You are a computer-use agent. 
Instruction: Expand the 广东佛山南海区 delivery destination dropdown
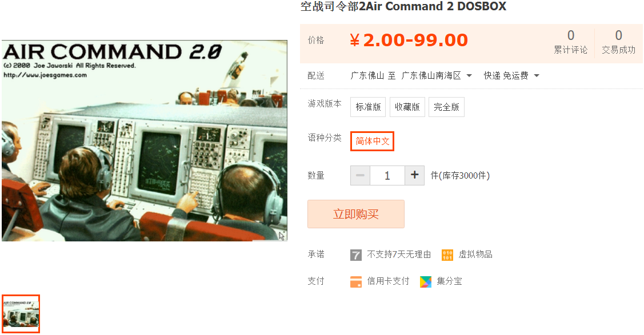(x=436, y=76)
